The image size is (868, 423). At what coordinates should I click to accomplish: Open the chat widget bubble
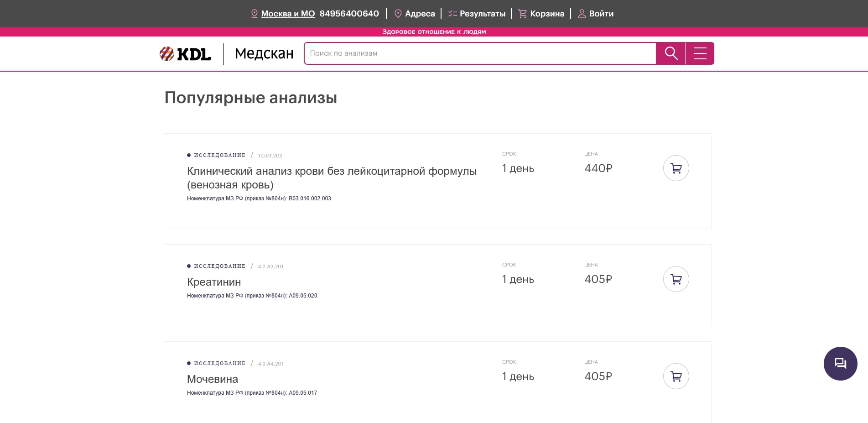(840, 364)
